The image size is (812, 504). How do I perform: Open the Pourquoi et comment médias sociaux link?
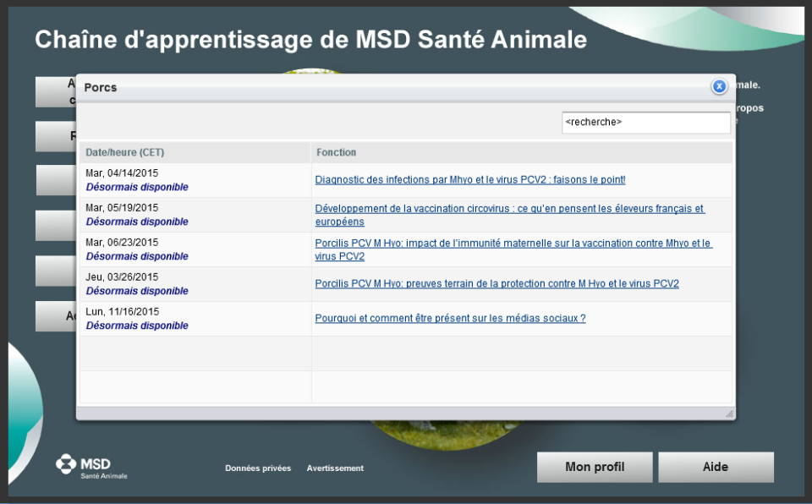pos(450,319)
